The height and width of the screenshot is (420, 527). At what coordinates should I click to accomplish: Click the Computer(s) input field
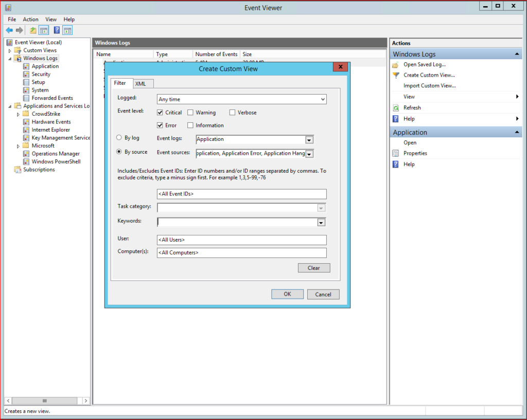[x=242, y=253]
